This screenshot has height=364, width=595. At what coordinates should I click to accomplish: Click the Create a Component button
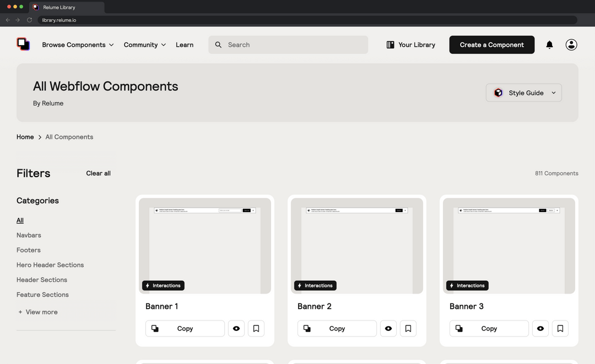pos(491,45)
